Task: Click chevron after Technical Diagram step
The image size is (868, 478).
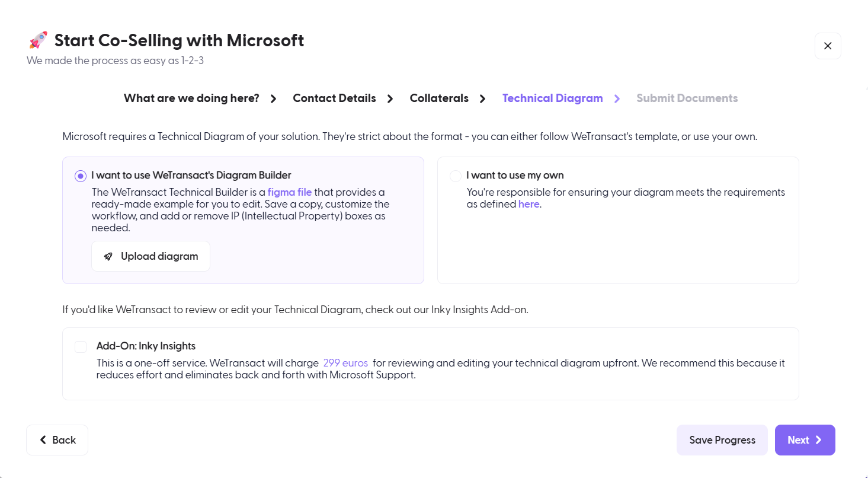Action: point(617,99)
